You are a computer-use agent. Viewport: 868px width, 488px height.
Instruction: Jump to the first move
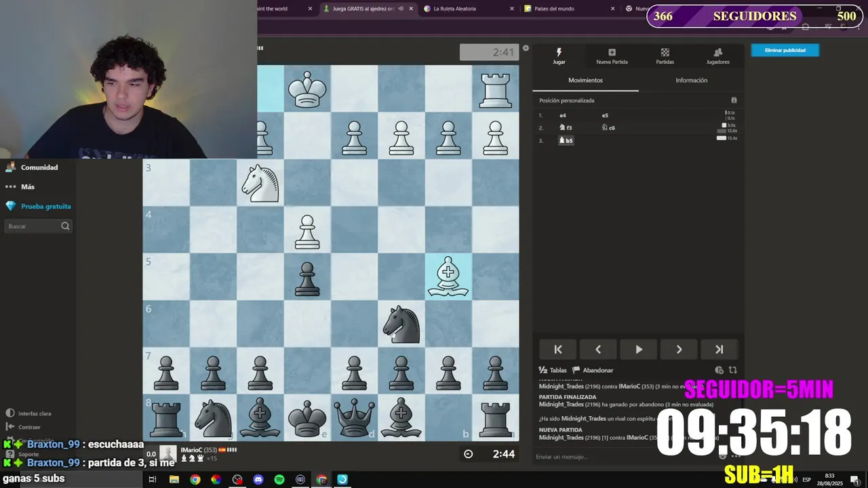point(558,349)
